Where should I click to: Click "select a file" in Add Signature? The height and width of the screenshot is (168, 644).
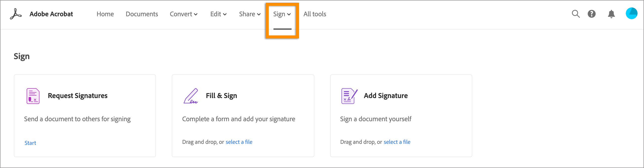[397, 142]
